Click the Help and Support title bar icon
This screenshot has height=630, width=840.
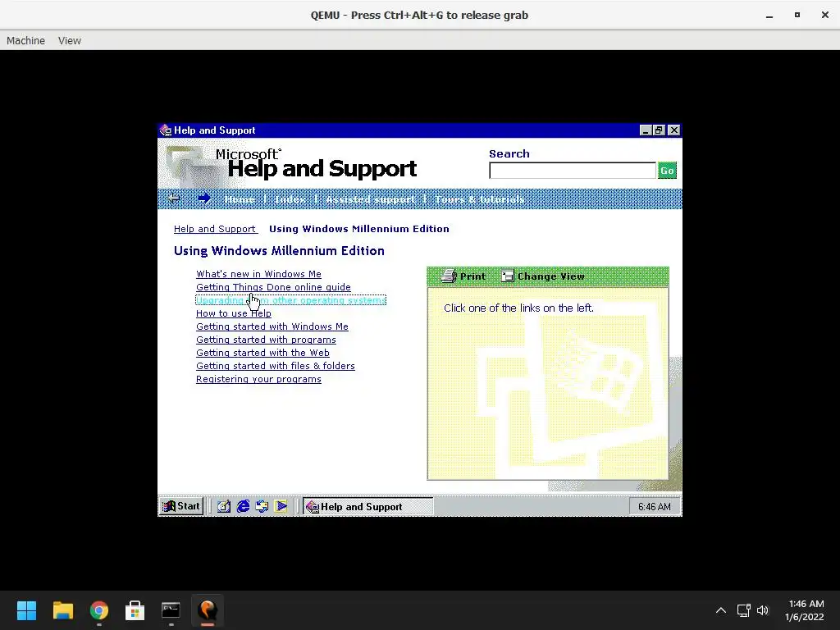click(x=165, y=130)
